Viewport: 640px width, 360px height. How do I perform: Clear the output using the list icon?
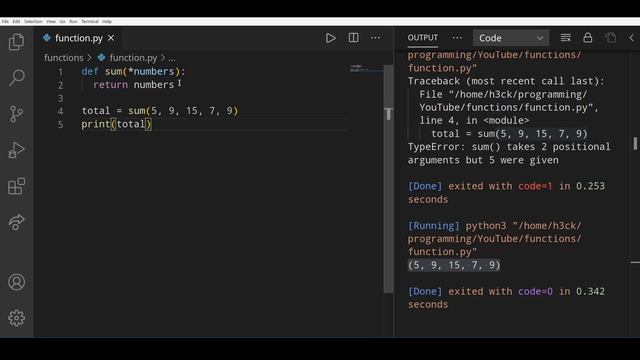[565, 38]
